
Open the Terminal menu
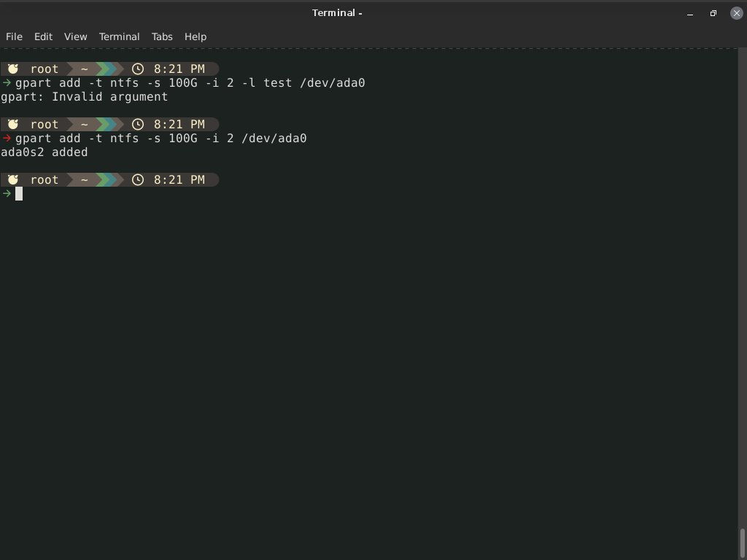tap(119, 36)
